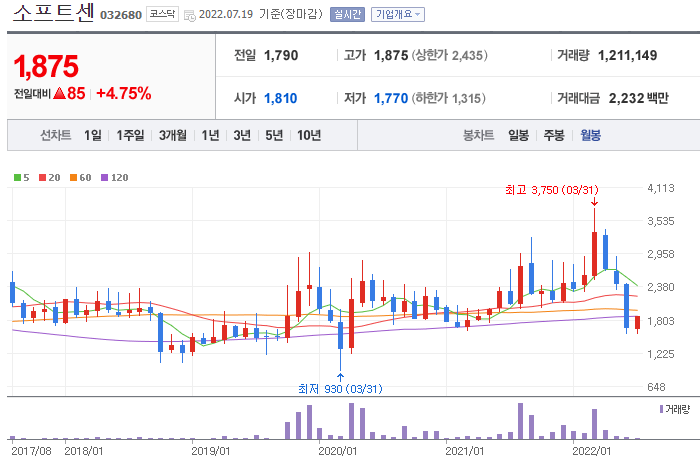Click the orange 60 moving average legend
Screen dimensions: 700x461
coord(80,178)
